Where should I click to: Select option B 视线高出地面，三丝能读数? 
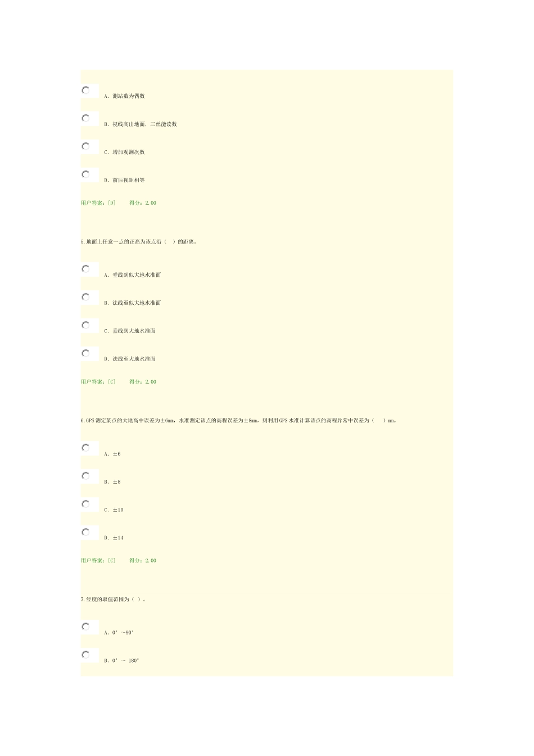click(86, 118)
